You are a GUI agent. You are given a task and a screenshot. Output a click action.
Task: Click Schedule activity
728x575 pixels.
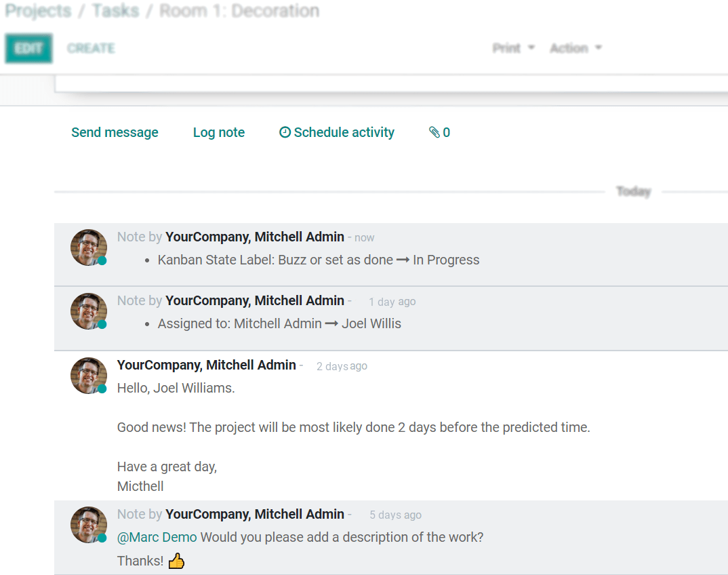(x=344, y=132)
